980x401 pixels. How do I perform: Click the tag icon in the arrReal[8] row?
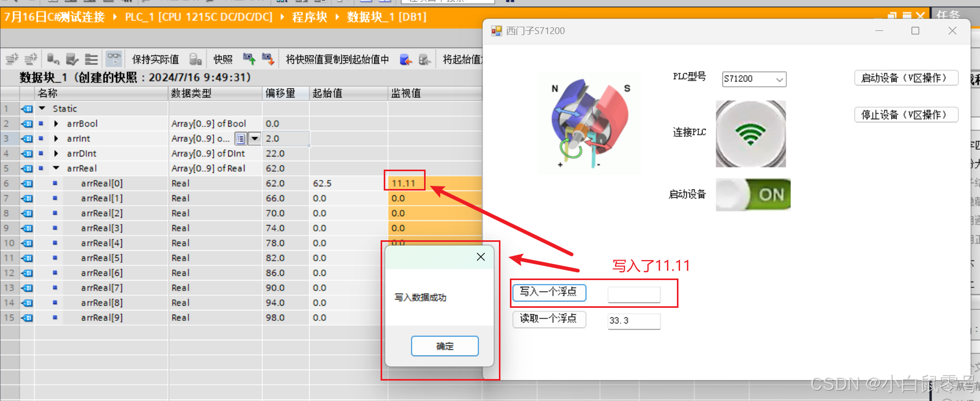[x=27, y=303]
